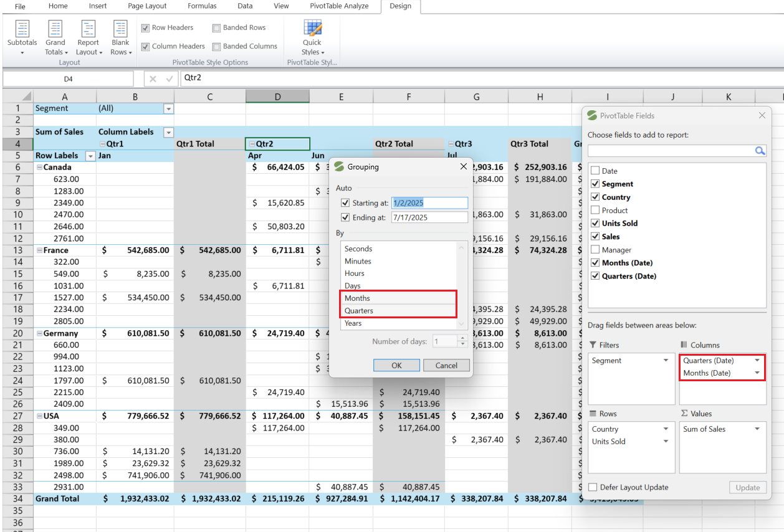Toggle the Row Headers checkbox
This screenshot has width=784, height=532.
click(145, 28)
